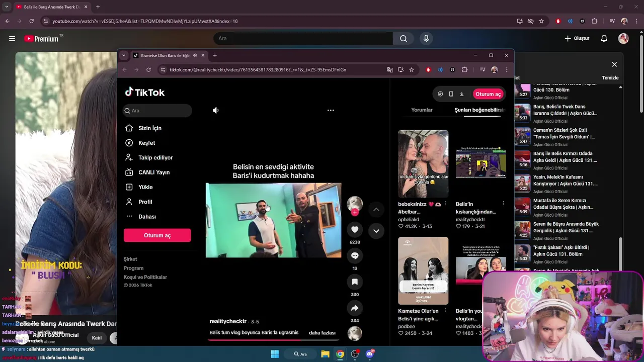Open realitychecktr profile link under video

pyautogui.click(x=228, y=321)
